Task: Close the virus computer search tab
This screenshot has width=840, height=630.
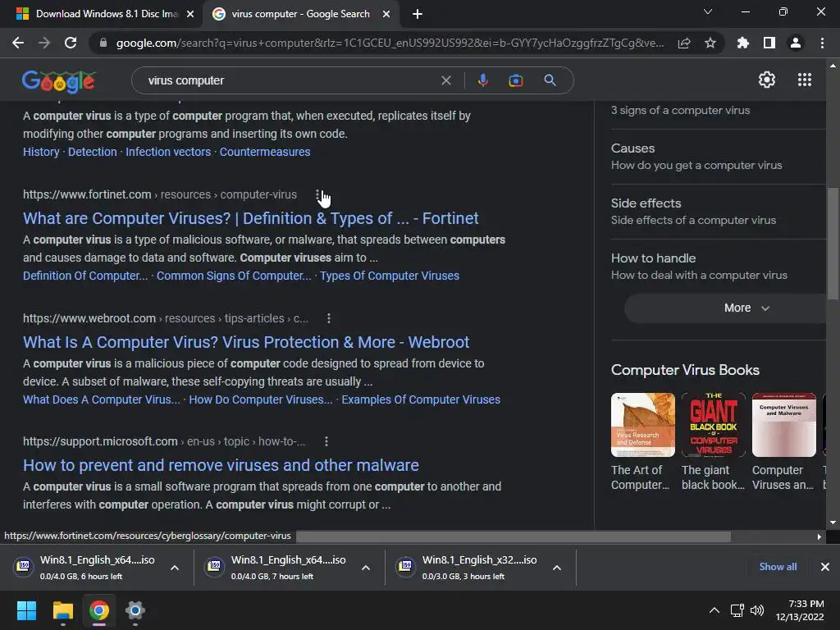Action: tap(386, 14)
